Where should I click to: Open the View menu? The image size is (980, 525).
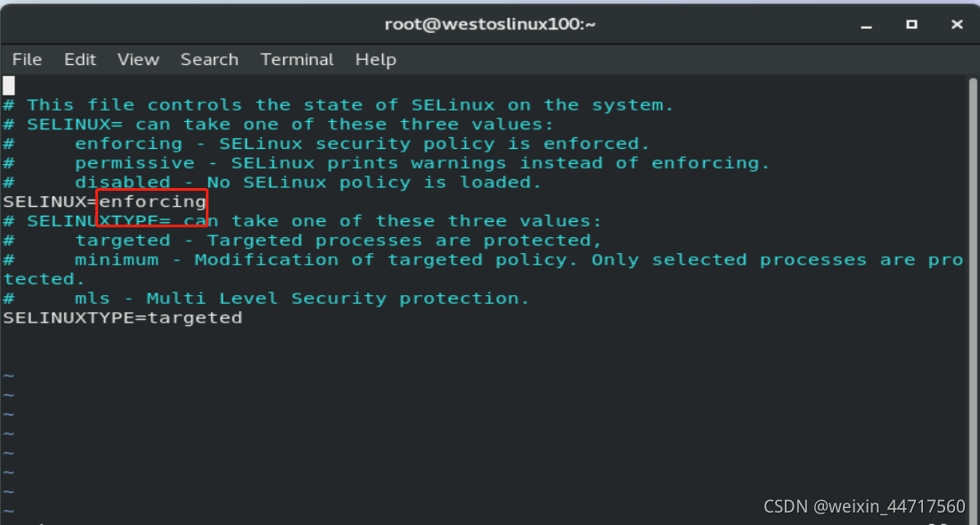[138, 60]
